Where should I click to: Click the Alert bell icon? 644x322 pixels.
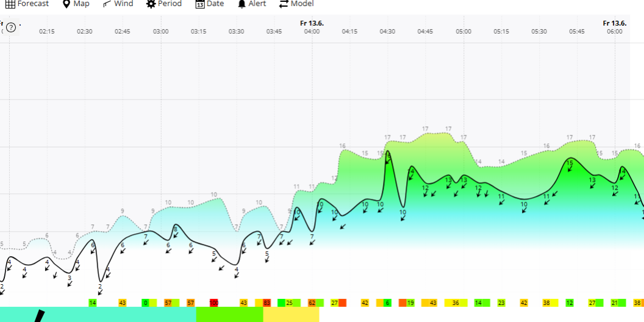tap(242, 4)
